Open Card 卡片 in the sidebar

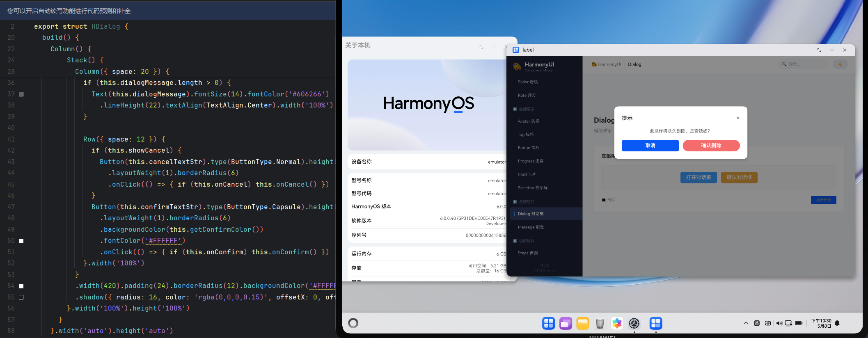546,174
